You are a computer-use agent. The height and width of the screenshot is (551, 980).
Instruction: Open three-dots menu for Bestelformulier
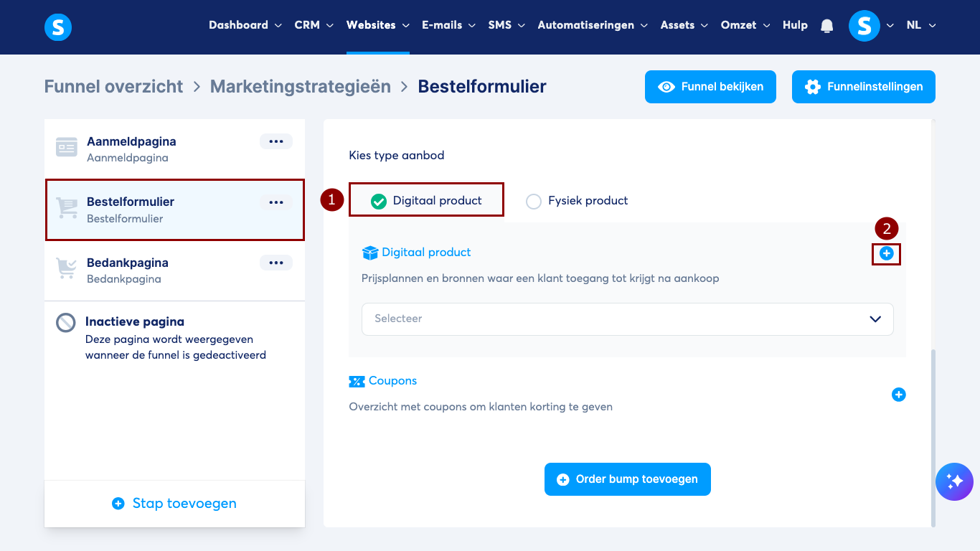pyautogui.click(x=276, y=202)
